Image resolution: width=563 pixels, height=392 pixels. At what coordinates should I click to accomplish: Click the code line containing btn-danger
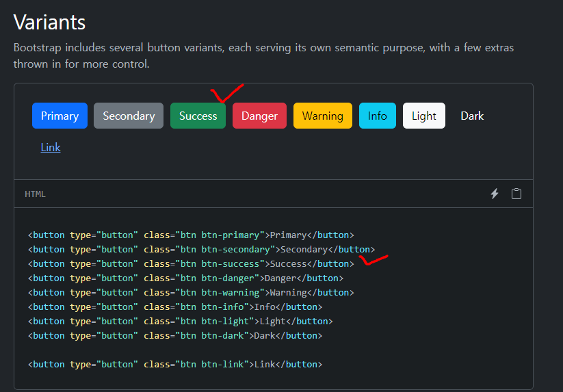pyautogui.click(x=185, y=278)
